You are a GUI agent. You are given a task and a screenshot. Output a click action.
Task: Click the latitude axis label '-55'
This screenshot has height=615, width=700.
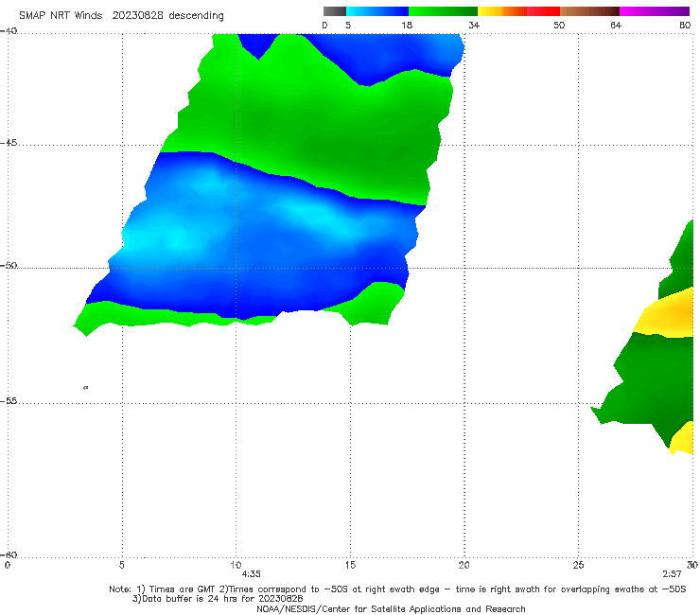pos(9,400)
